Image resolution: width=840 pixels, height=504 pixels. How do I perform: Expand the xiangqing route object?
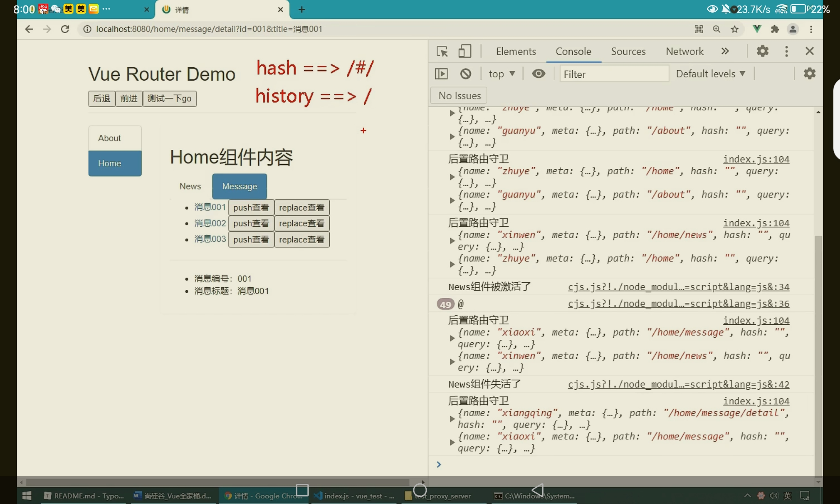(x=452, y=419)
